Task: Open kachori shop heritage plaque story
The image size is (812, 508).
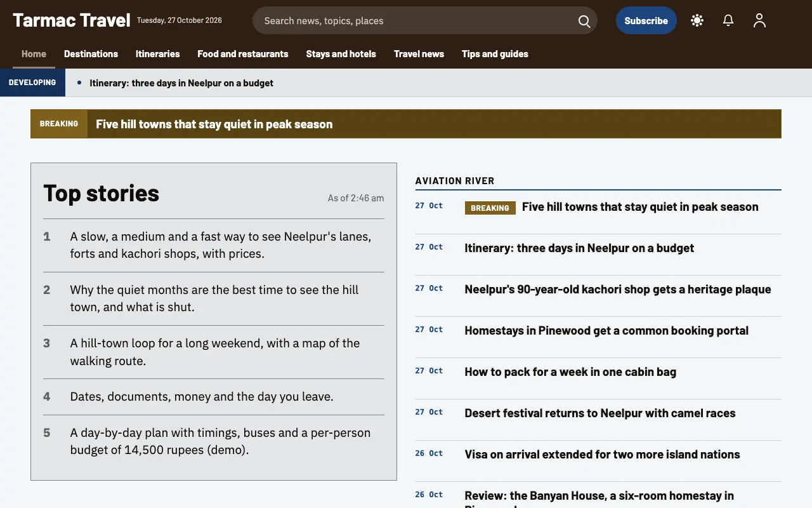Action: [618, 290]
